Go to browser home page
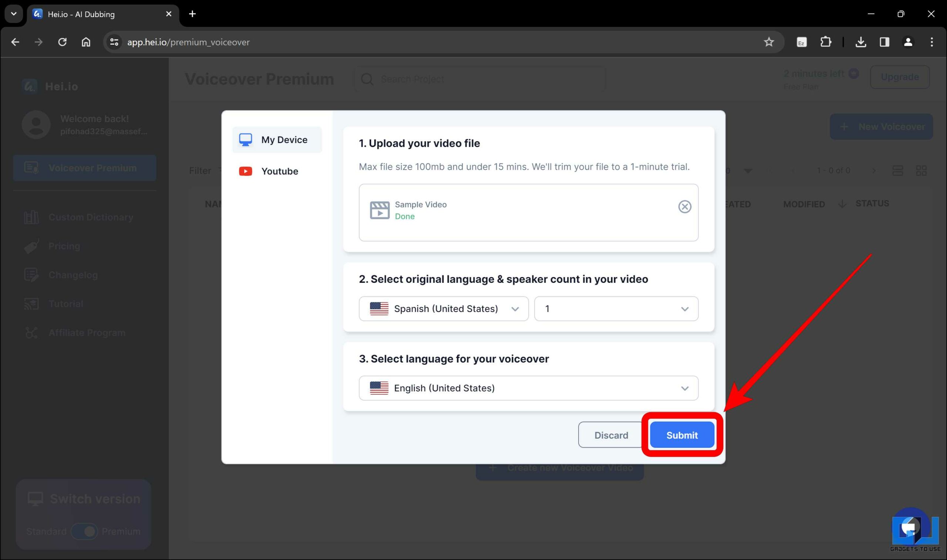The height and width of the screenshot is (560, 947). (x=86, y=42)
